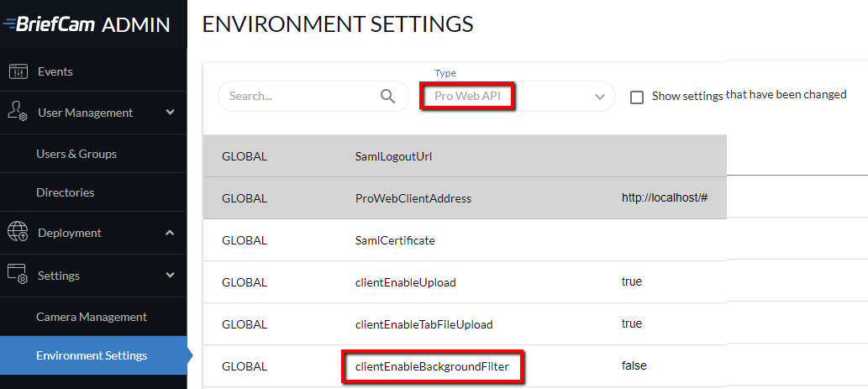Click into the Search settings field

pyautogui.click(x=313, y=97)
